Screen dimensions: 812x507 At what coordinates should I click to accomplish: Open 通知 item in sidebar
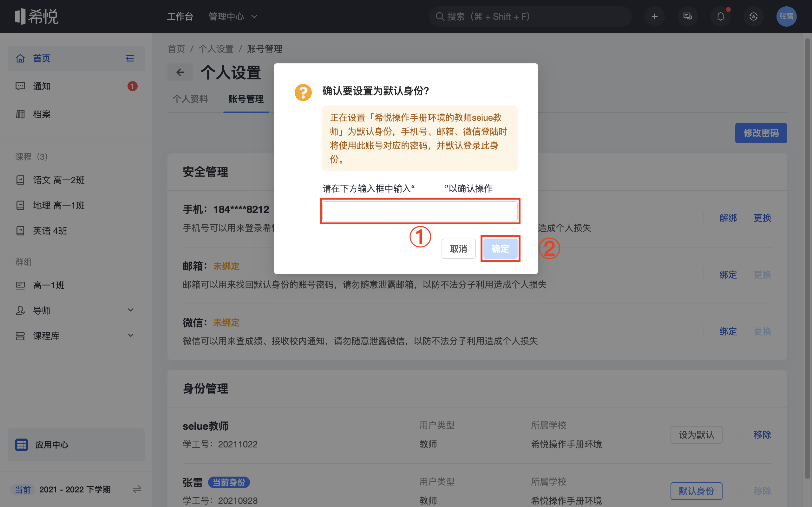[x=42, y=86]
